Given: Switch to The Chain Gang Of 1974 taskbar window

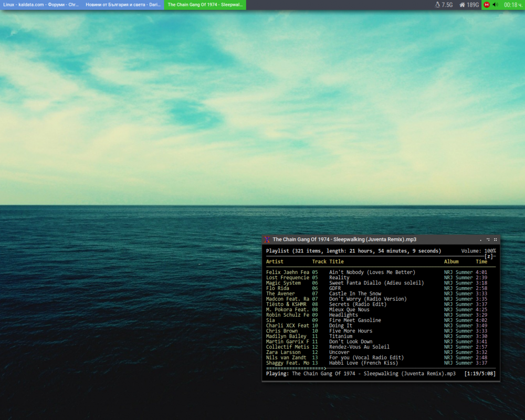Looking at the screenshot, I should coord(205,5).
